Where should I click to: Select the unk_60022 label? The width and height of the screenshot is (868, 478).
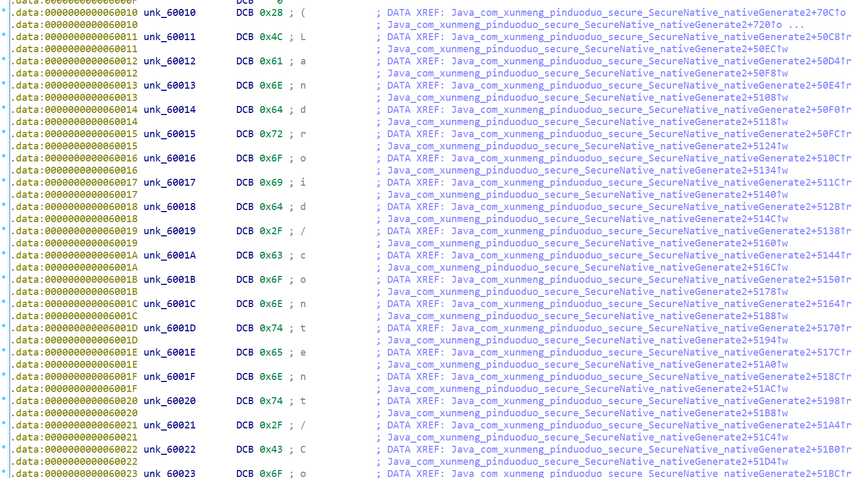(x=169, y=450)
